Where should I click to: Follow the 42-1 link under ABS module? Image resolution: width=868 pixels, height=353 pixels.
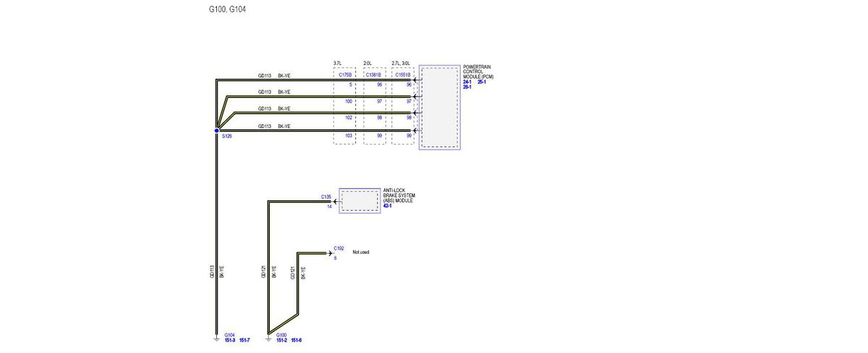[x=387, y=206]
